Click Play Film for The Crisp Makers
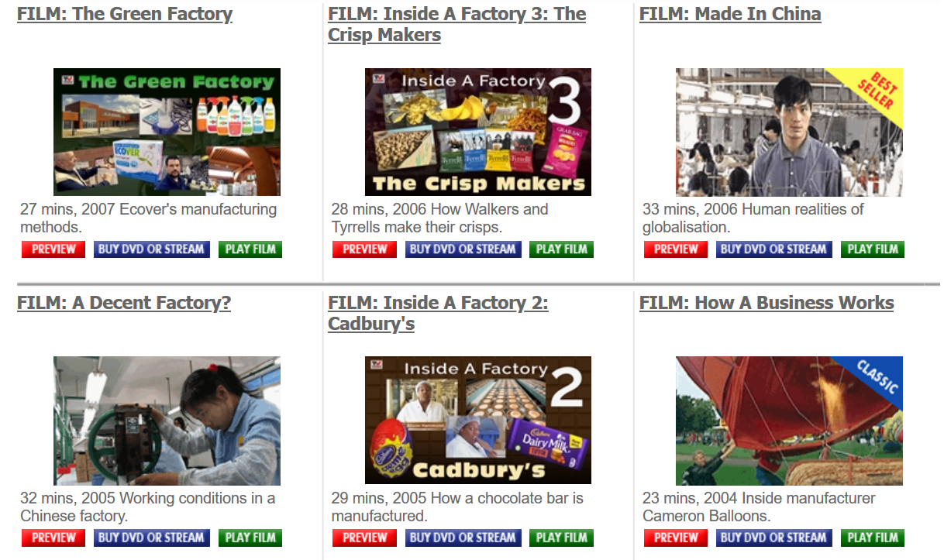Image resolution: width=944 pixels, height=560 pixels. (561, 249)
